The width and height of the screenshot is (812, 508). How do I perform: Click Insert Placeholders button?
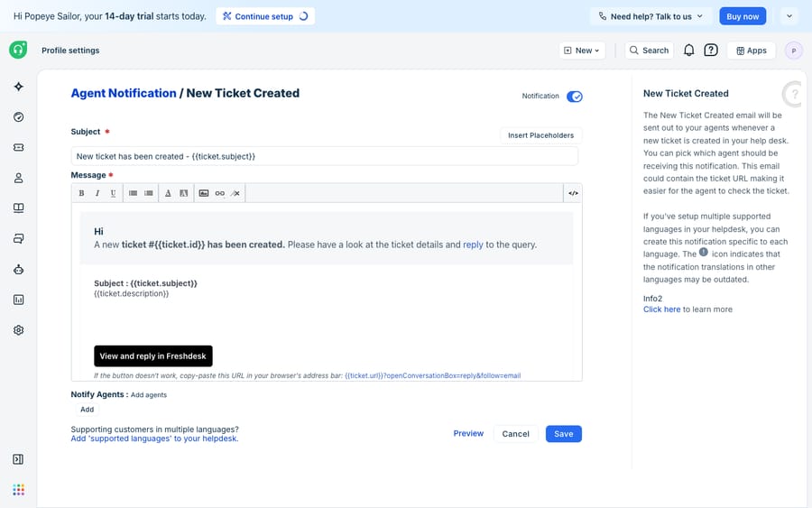pos(540,135)
